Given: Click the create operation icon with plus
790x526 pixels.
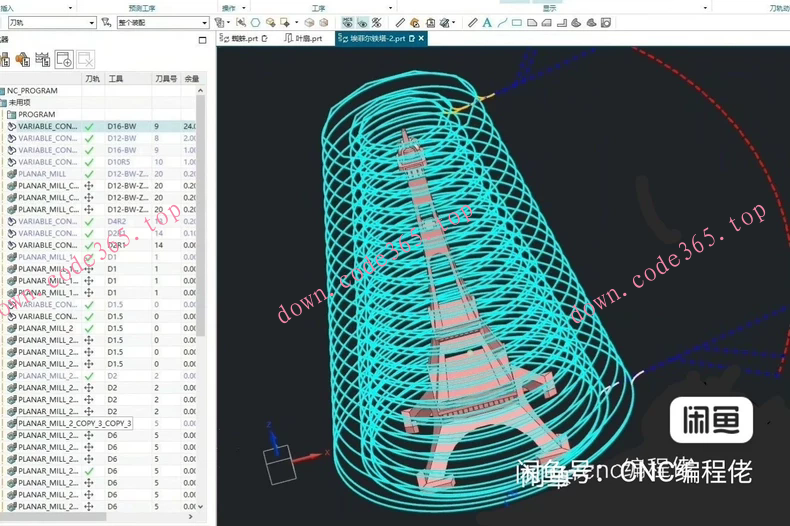Looking at the screenshot, I should tap(64, 59).
